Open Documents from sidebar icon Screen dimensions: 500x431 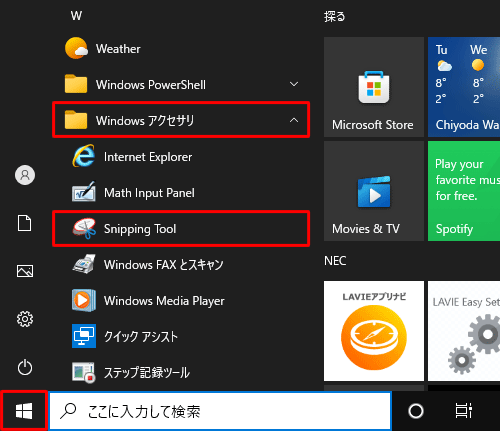click(25, 223)
